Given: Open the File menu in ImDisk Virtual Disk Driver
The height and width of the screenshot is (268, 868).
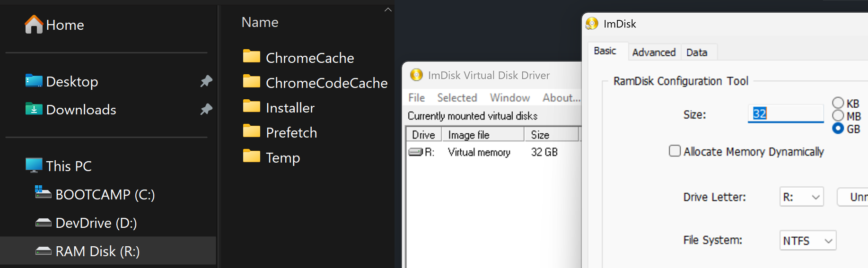Looking at the screenshot, I should tap(417, 97).
